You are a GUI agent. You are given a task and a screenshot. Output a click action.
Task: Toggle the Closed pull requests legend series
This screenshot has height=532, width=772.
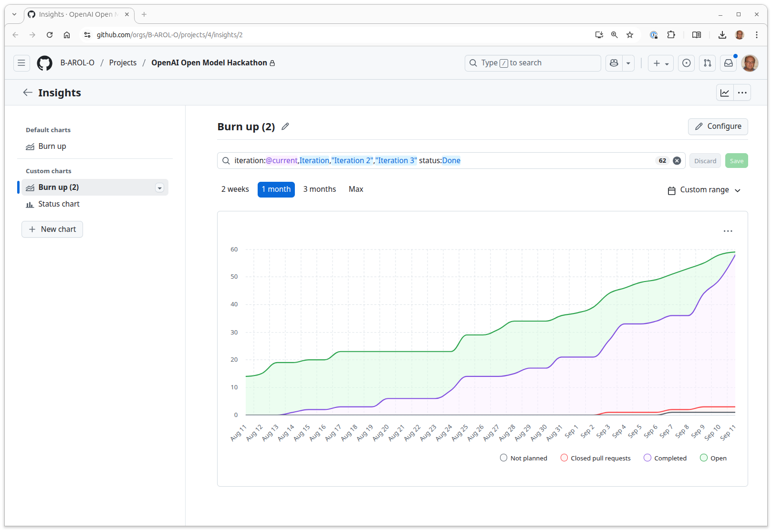pos(595,458)
